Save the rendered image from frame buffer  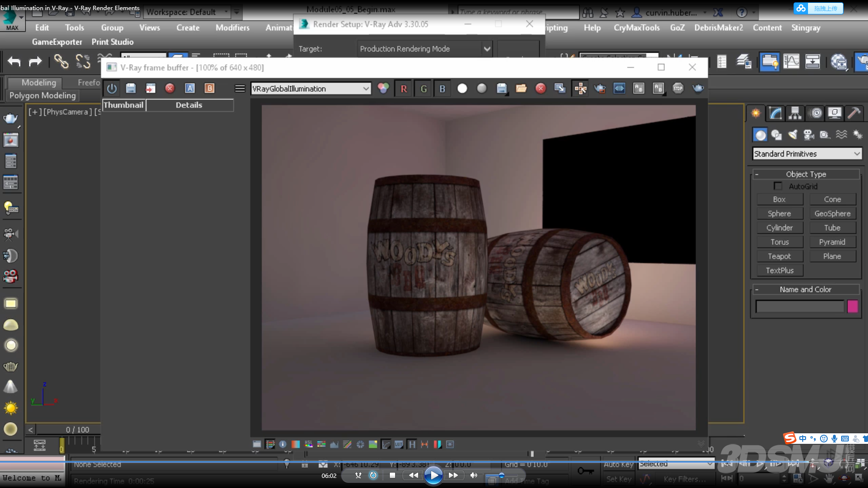coord(502,88)
